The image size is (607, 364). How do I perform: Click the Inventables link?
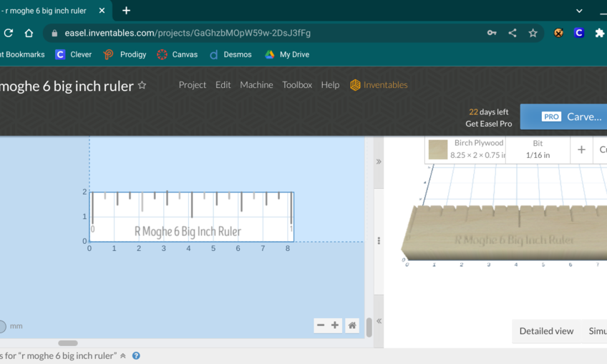(379, 84)
